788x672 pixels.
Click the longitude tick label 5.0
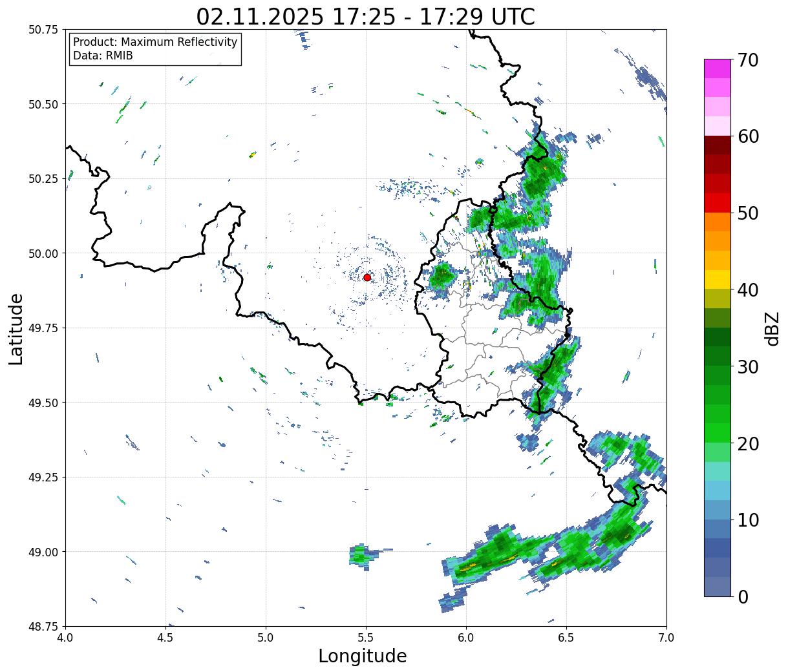click(266, 638)
